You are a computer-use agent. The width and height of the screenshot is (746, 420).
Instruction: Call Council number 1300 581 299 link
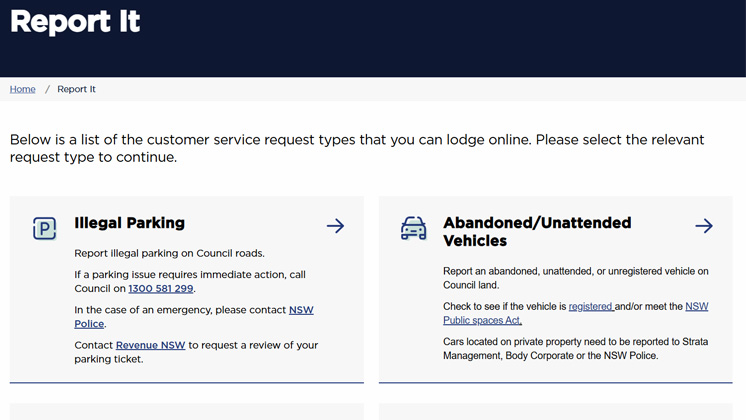(161, 288)
